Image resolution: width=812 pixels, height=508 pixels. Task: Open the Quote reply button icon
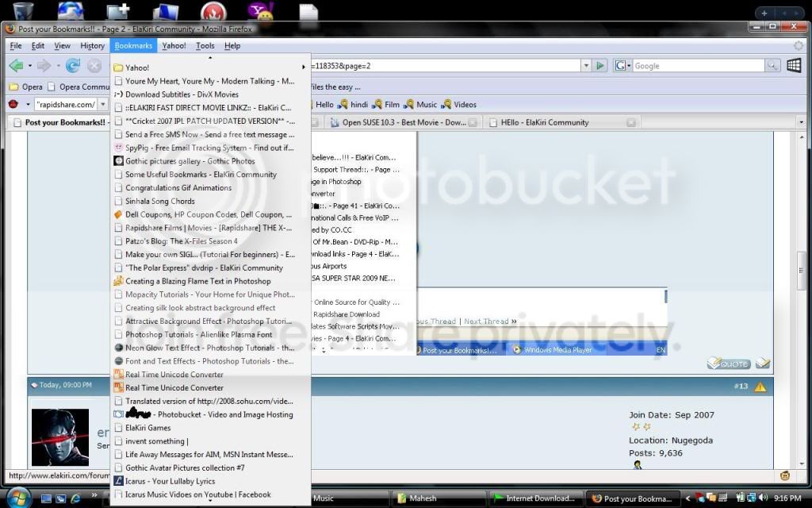(x=729, y=364)
